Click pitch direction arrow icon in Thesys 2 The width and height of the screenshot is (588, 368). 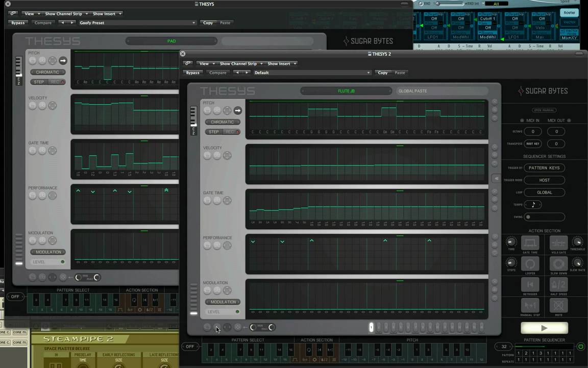coord(237,110)
